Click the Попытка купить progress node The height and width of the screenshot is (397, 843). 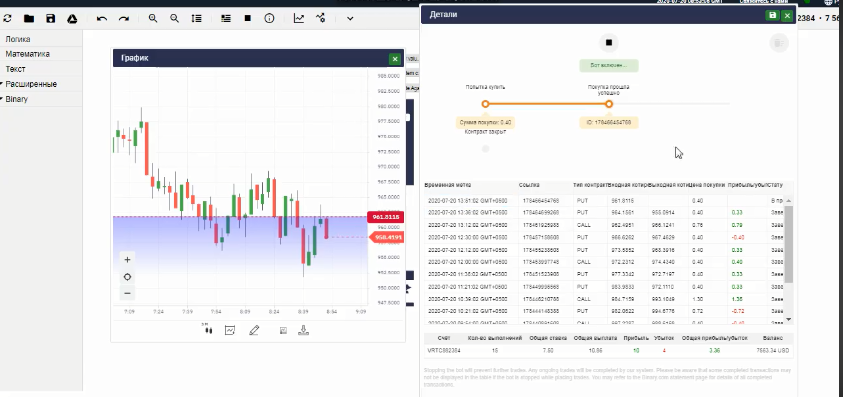pyautogui.click(x=485, y=104)
